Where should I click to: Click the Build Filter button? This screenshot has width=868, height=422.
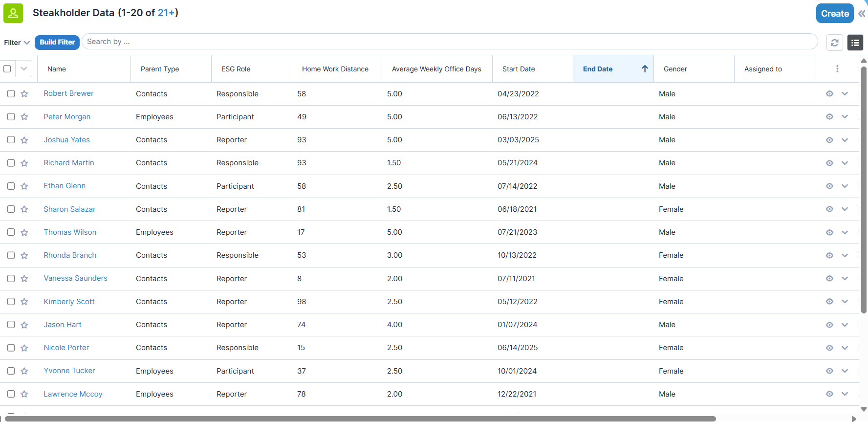point(57,42)
